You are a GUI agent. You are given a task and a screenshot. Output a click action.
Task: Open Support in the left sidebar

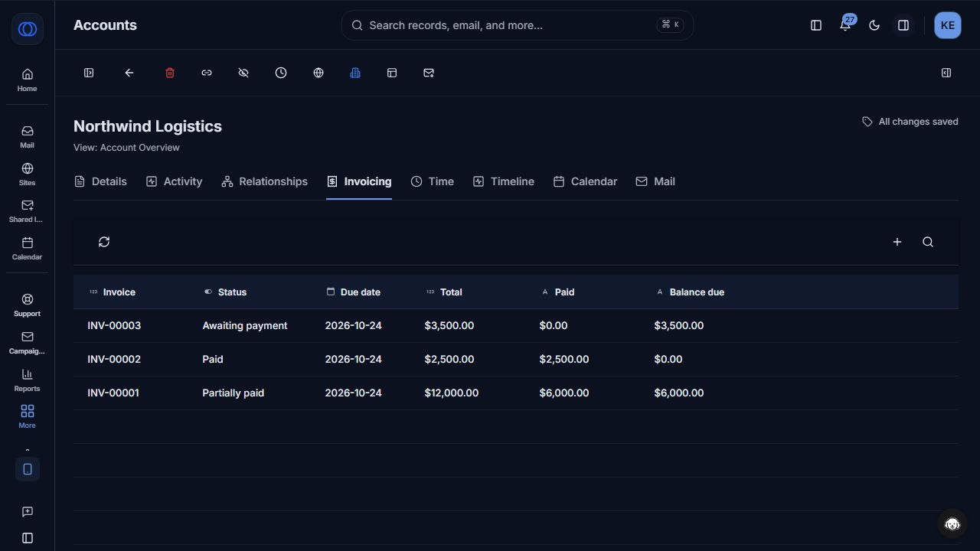[x=27, y=305]
